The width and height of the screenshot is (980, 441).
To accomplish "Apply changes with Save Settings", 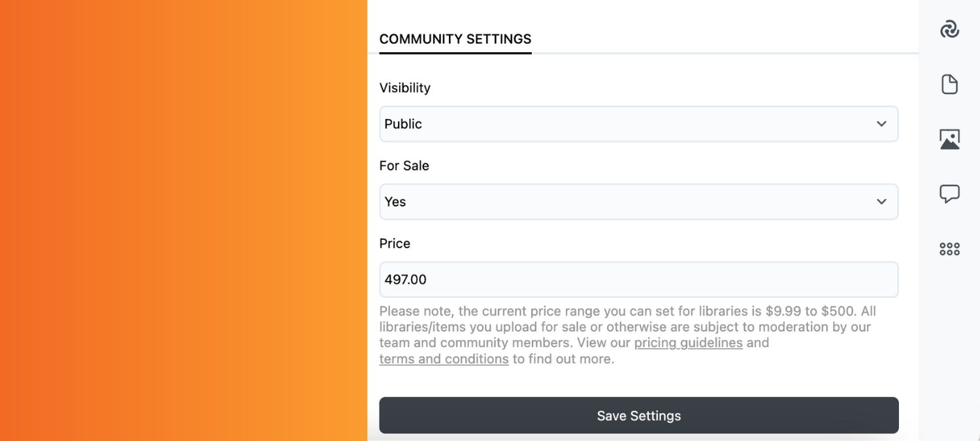I will coord(638,416).
